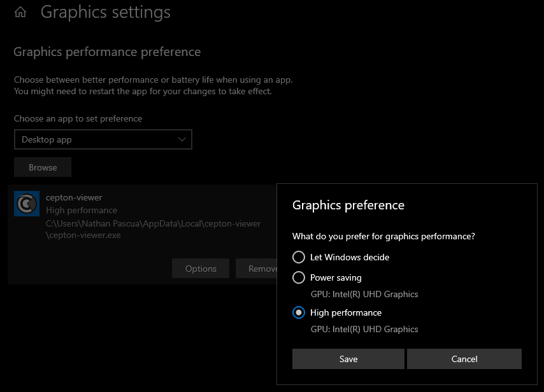Click the Graphics preference dialog title
The image size is (544, 392).
coord(348,205)
